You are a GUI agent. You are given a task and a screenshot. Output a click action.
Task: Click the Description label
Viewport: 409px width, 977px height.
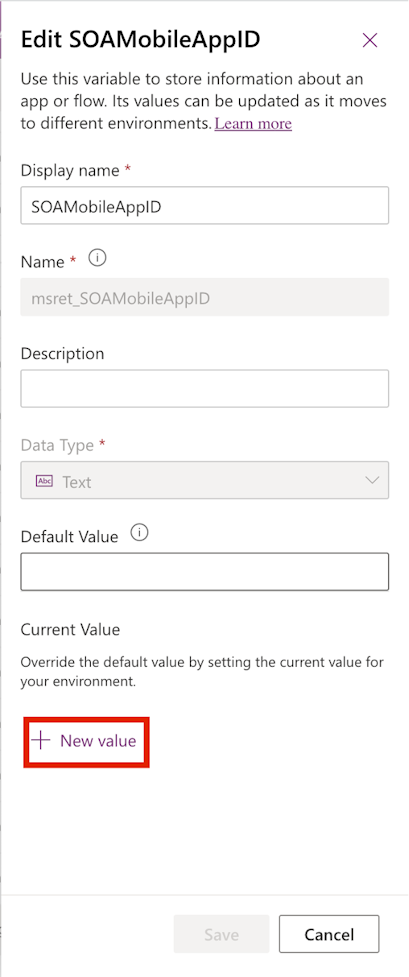point(62,353)
